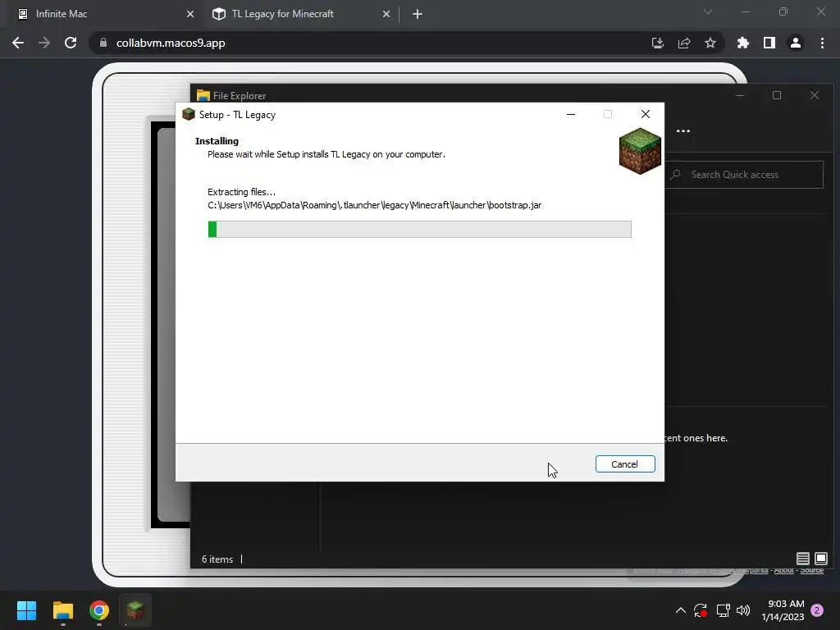Screen dimensions: 840x630
Task: Switch to TL Legacy for Minecraft tab
Action: point(301,14)
